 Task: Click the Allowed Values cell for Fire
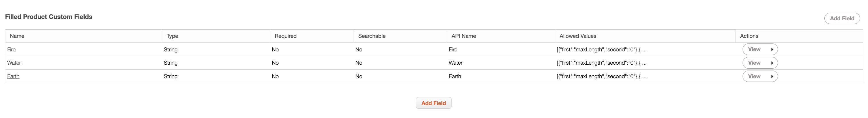coord(601,49)
